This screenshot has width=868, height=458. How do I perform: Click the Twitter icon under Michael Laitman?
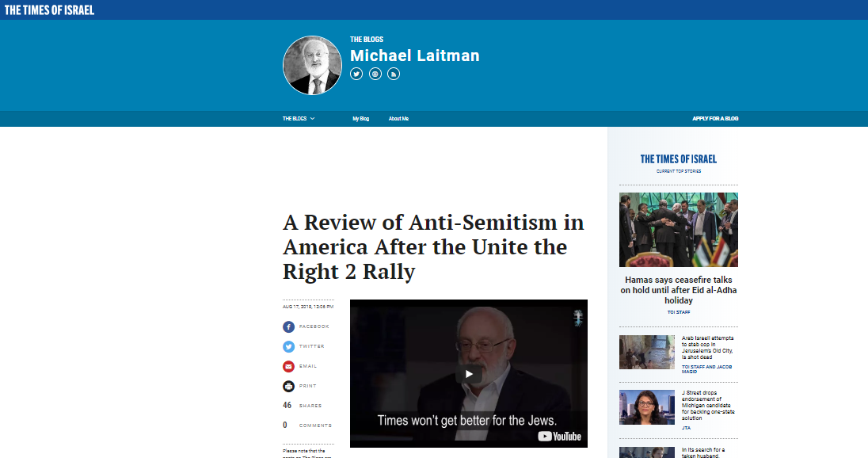click(356, 74)
